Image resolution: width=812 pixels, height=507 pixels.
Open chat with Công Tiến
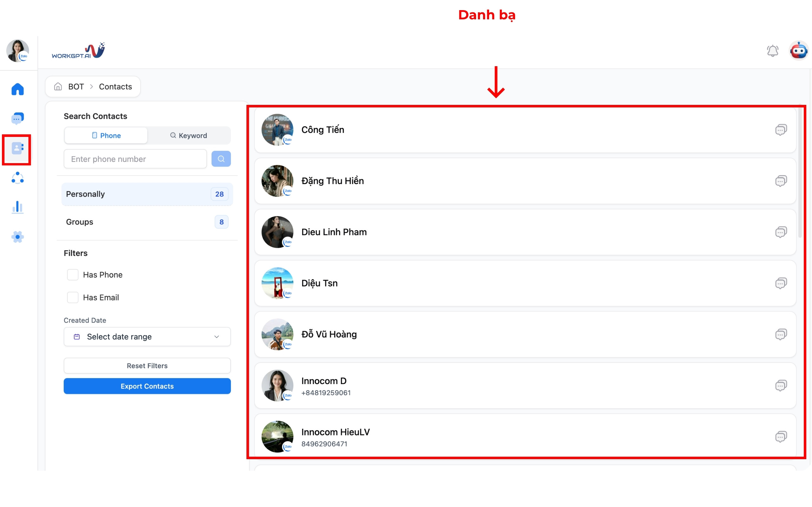tap(781, 130)
